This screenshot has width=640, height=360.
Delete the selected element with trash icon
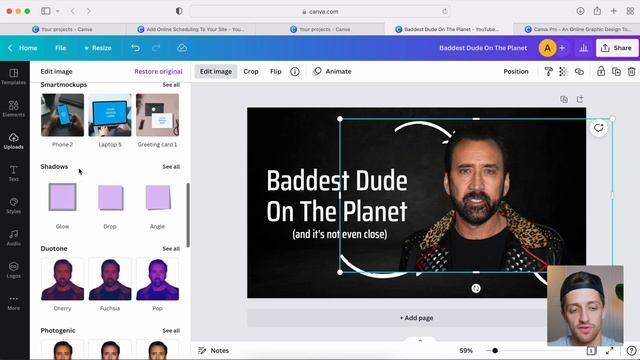click(x=631, y=71)
